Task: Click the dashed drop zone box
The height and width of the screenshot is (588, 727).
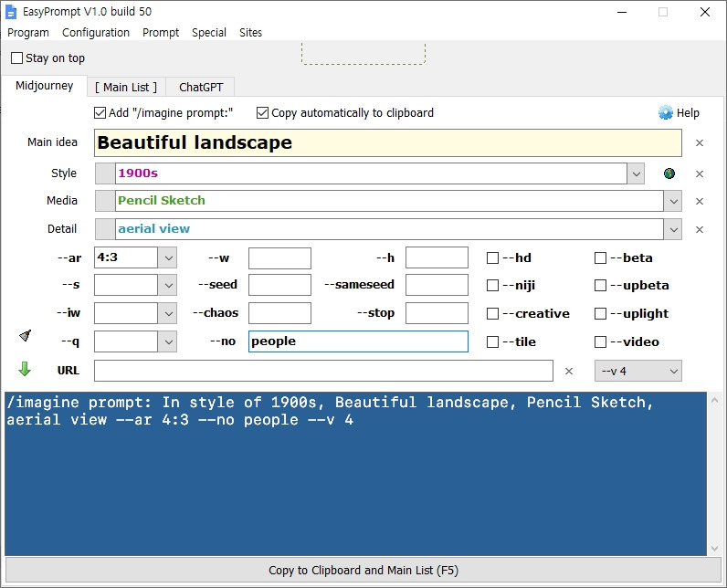Action: (363, 53)
